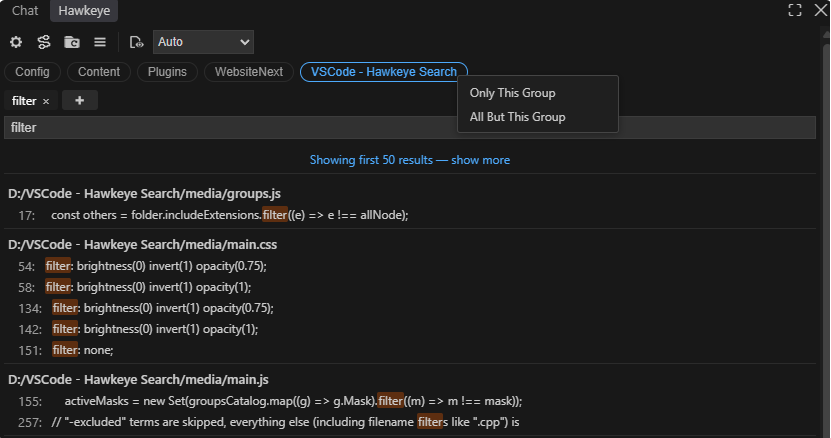Toggle the Plugins group chip
Viewport: 831px width, 438px height.
(x=167, y=72)
